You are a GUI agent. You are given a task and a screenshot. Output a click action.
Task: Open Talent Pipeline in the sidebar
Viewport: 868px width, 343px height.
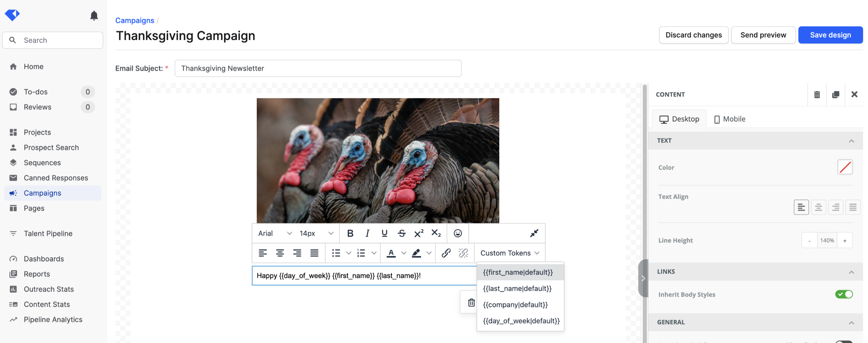(x=48, y=233)
